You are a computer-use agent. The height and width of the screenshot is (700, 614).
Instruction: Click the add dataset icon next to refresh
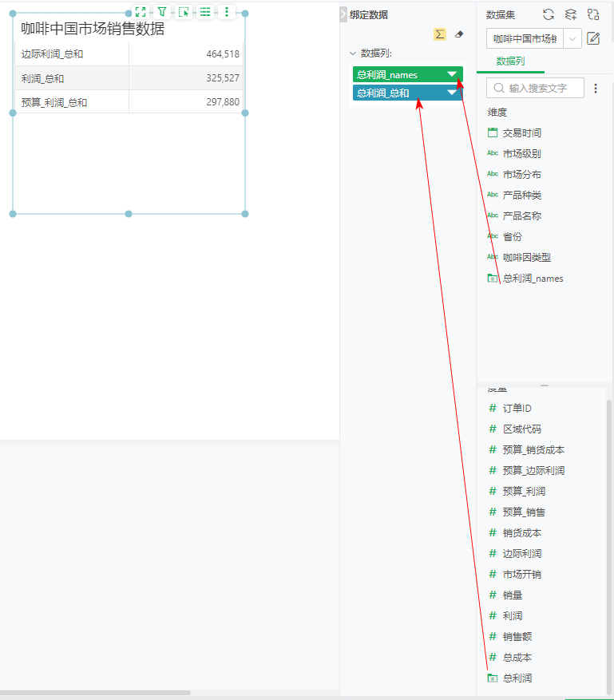pos(571,14)
